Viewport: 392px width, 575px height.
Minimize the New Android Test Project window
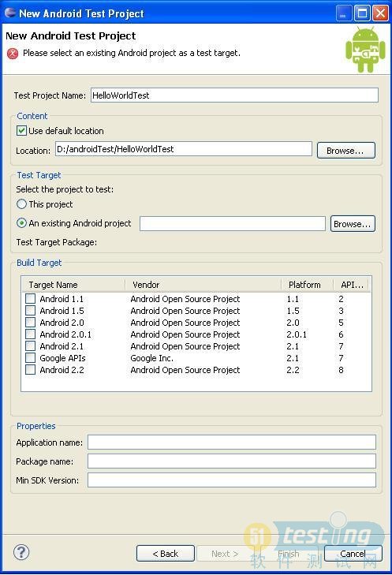pyautogui.click(x=344, y=13)
